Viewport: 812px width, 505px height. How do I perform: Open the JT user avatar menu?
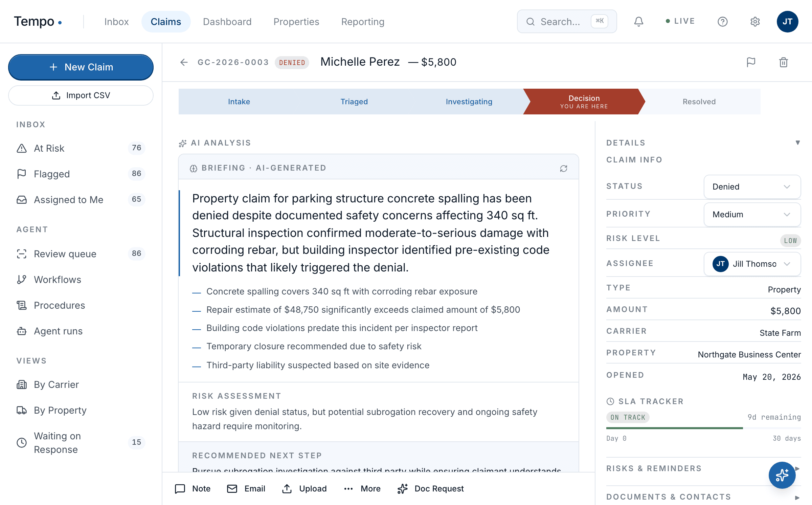click(x=787, y=22)
